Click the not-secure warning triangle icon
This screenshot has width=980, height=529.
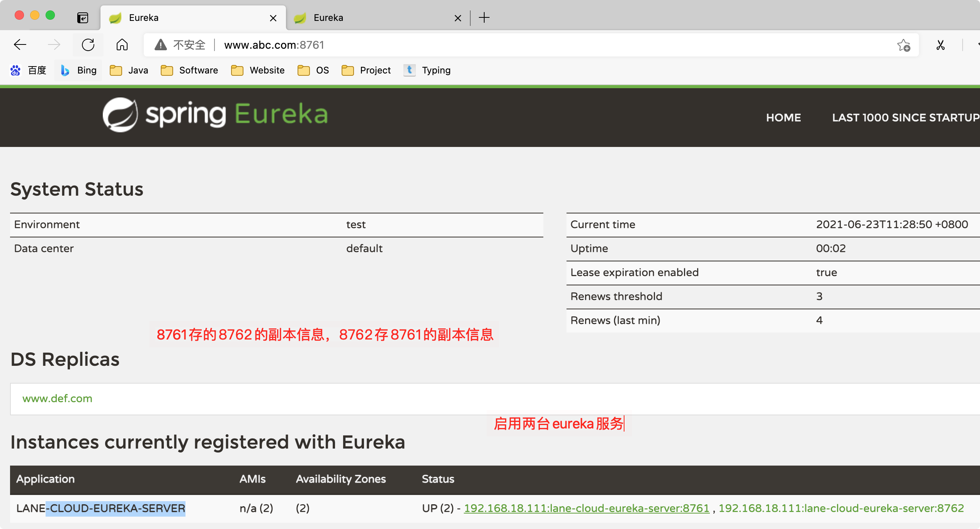[160, 45]
